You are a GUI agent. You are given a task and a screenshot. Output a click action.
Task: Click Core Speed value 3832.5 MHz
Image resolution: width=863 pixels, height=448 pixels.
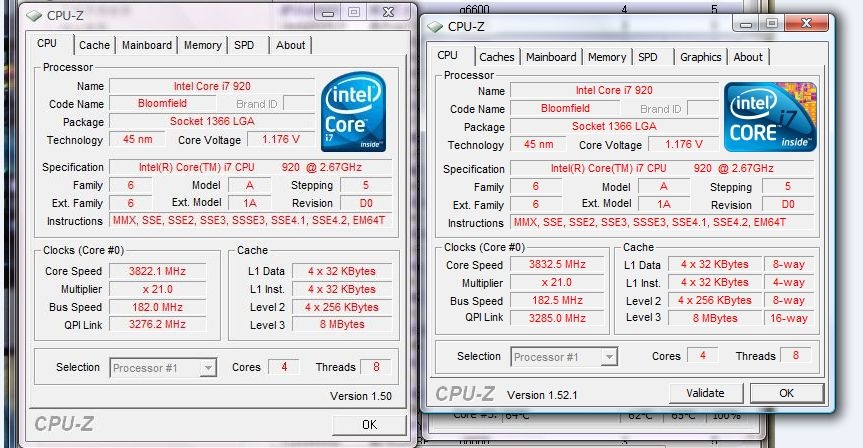click(x=557, y=264)
